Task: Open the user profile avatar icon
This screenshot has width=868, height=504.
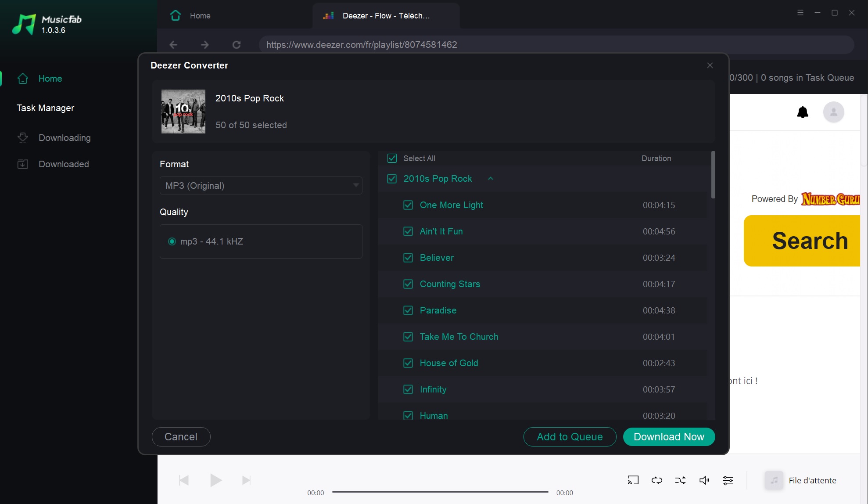Action: 833,112
